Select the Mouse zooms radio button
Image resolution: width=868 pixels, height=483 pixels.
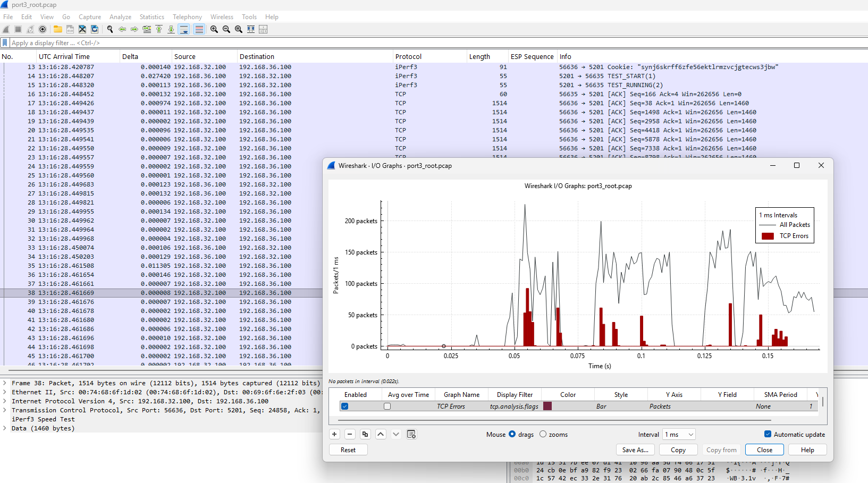(x=543, y=434)
